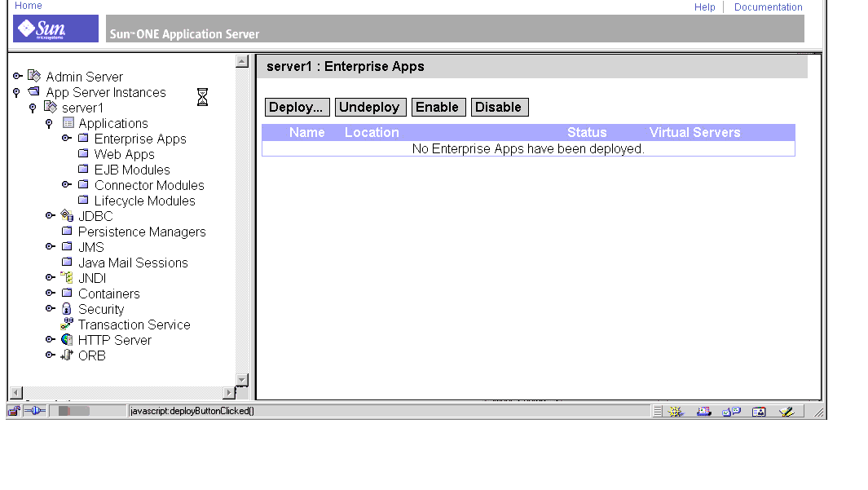Image resolution: width=868 pixels, height=490 pixels.
Task: Click the status bar online connection icon
Action: click(35, 411)
